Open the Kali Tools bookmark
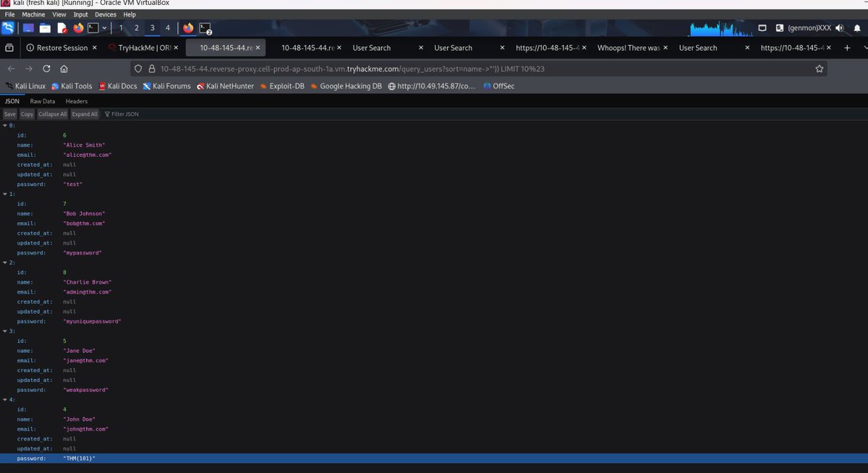The image size is (868, 473). 72,86
